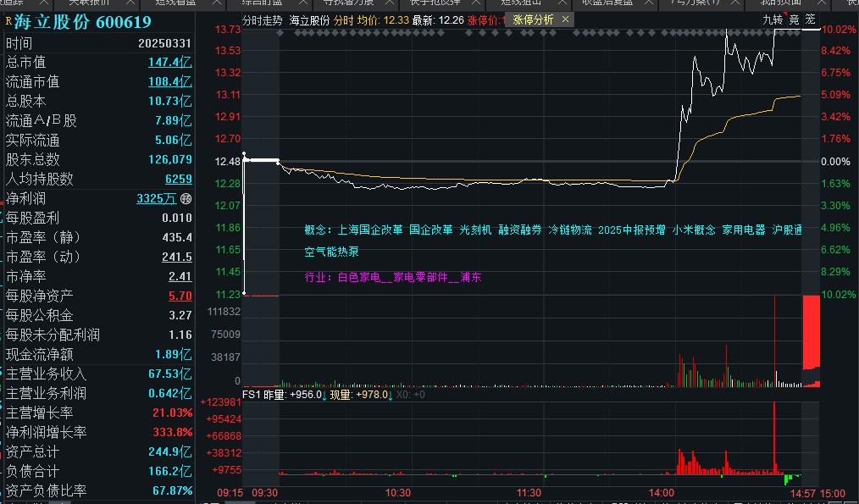Open the 流通市值 108.4亿 link
This screenshot has width=859, height=504.
pyautogui.click(x=169, y=81)
